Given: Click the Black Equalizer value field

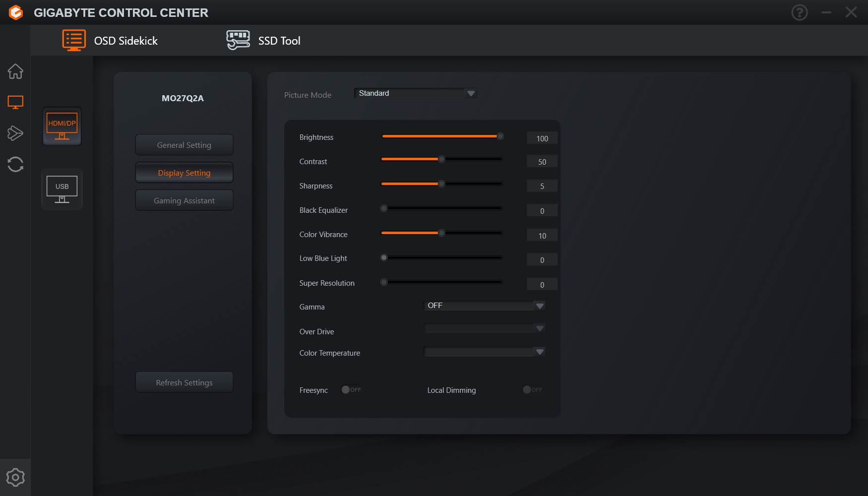Looking at the screenshot, I should (x=542, y=210).
